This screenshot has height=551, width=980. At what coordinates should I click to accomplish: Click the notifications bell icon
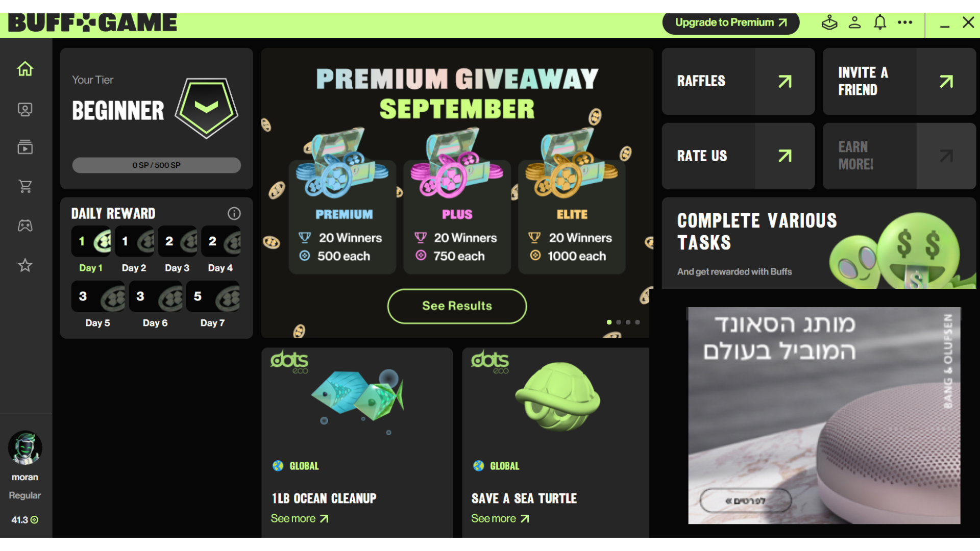880,22
